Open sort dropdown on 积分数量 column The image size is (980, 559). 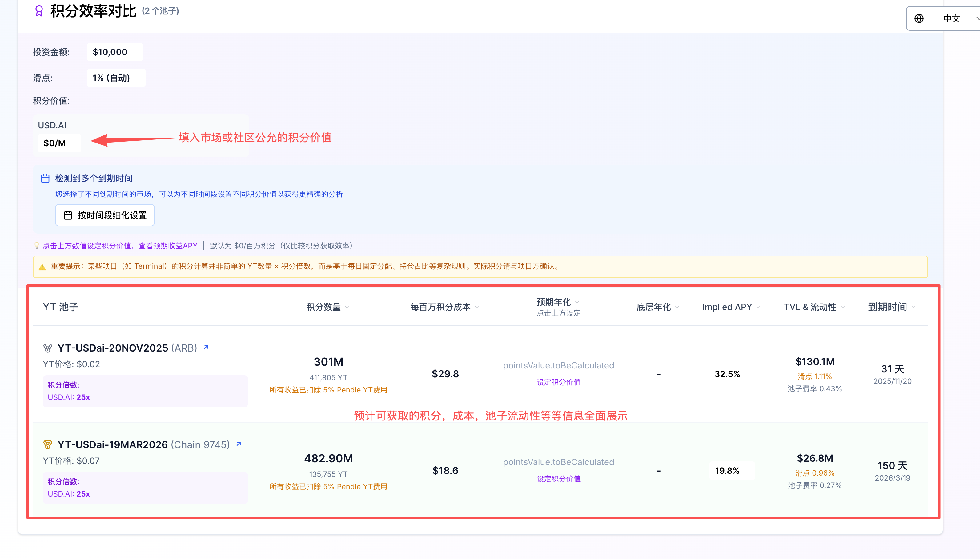347,307
